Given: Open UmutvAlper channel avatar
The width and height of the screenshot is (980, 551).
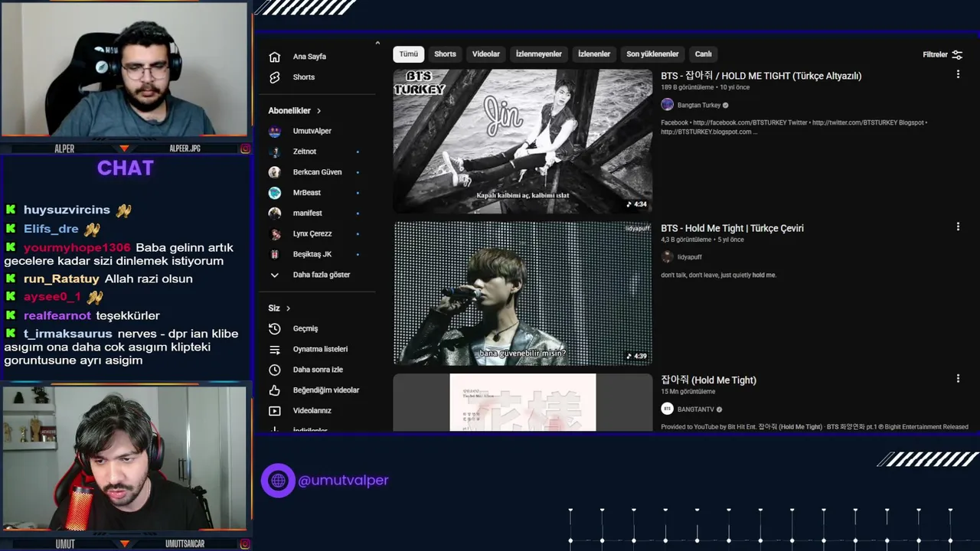Looking at the screenshot, I should pyautogui.click(x=275, y=131).
